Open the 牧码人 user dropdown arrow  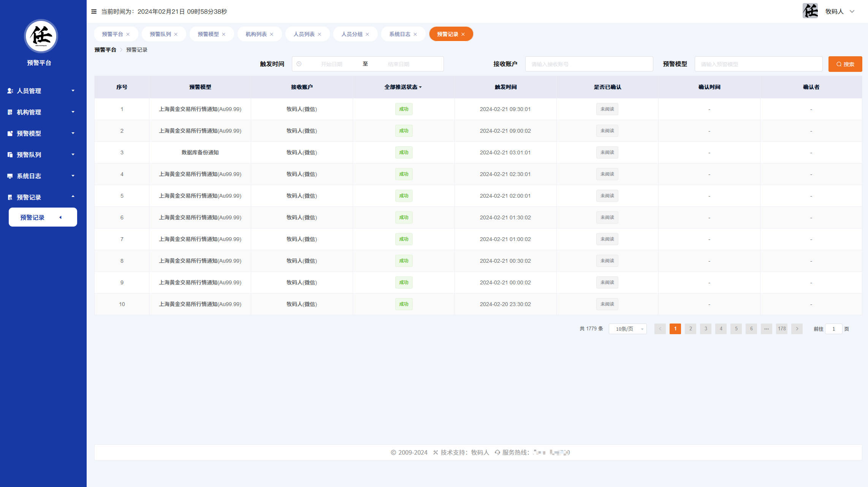[852, 11]
